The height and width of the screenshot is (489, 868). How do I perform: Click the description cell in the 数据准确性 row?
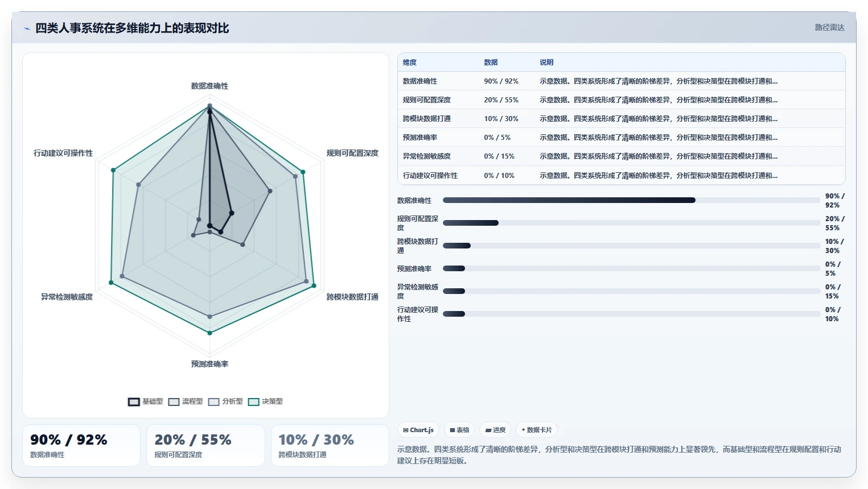coord(659,81)
